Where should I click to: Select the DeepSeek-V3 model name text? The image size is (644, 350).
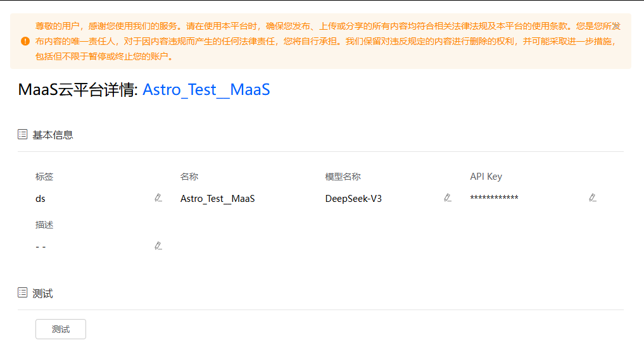click(x=353, y=199)
